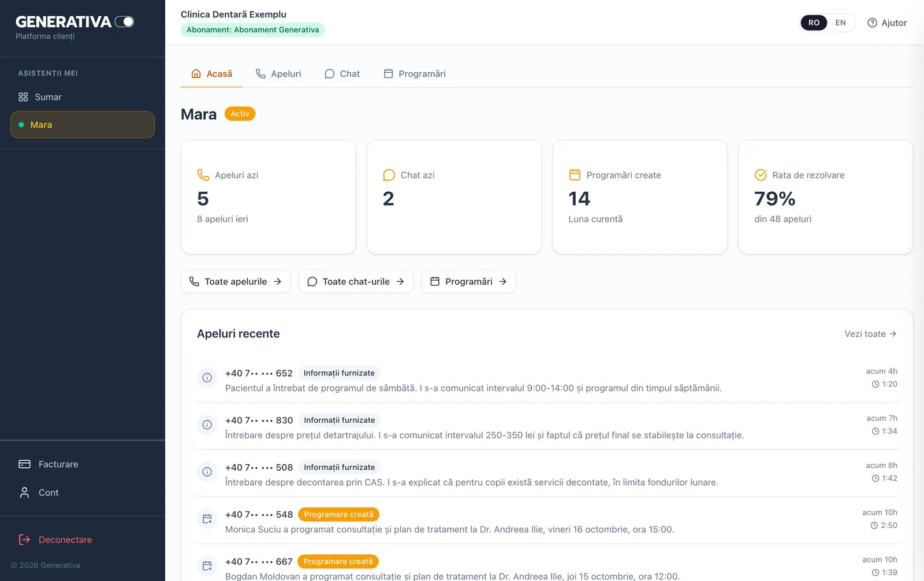
Task: Switch to the Acasă tab
Action: pyautogui.click(x=211, y=74)
